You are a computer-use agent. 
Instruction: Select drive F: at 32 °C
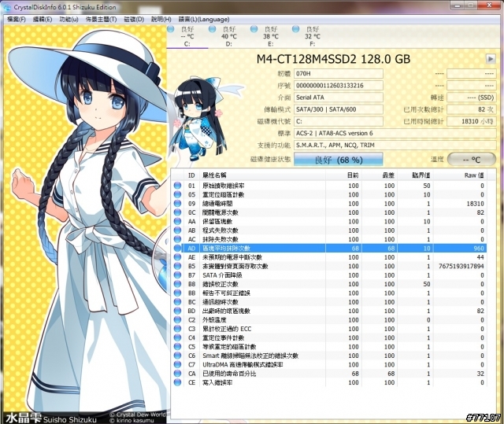coord(312,36)
